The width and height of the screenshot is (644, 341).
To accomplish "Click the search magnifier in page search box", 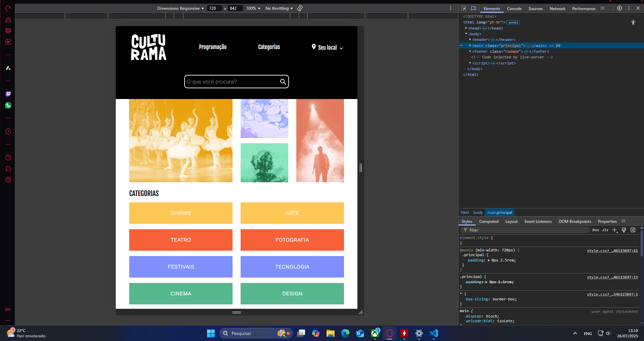I will (x=283, y=82).
